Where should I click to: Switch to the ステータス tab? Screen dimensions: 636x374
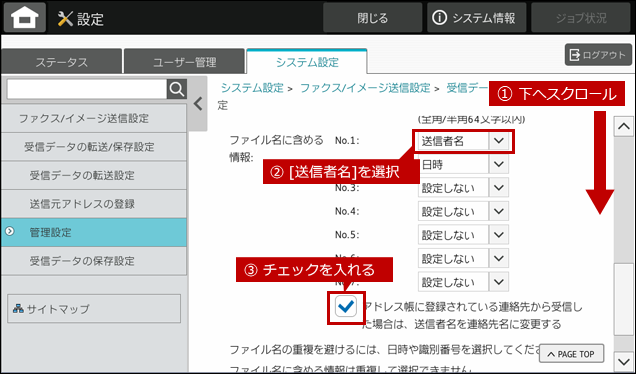click(x=62, y=62)
